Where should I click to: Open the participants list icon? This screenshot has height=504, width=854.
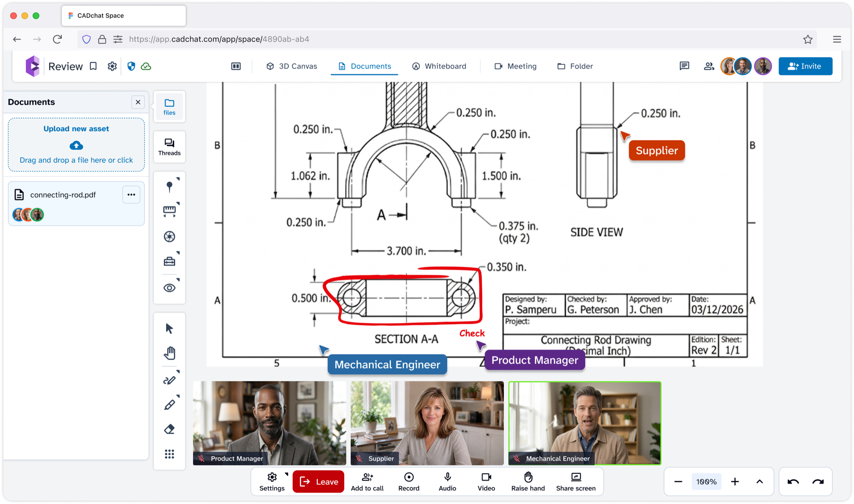(x=709, y=66)
